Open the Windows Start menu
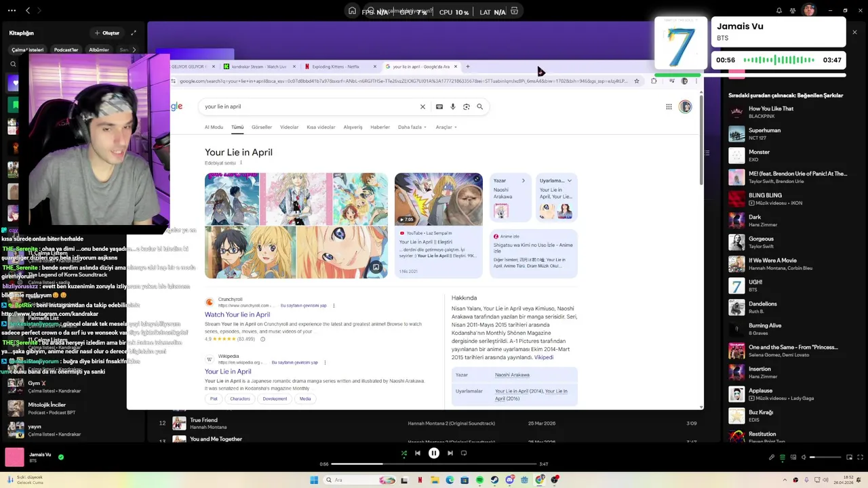Image resolution: width=868 pixels, height=488 pixels. pyautogui.click(x=314, y=480)
